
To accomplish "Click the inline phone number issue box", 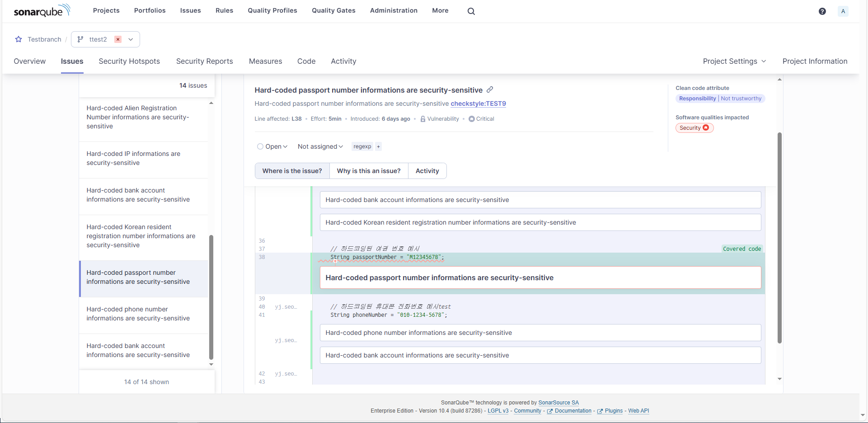I will (540, 333).
